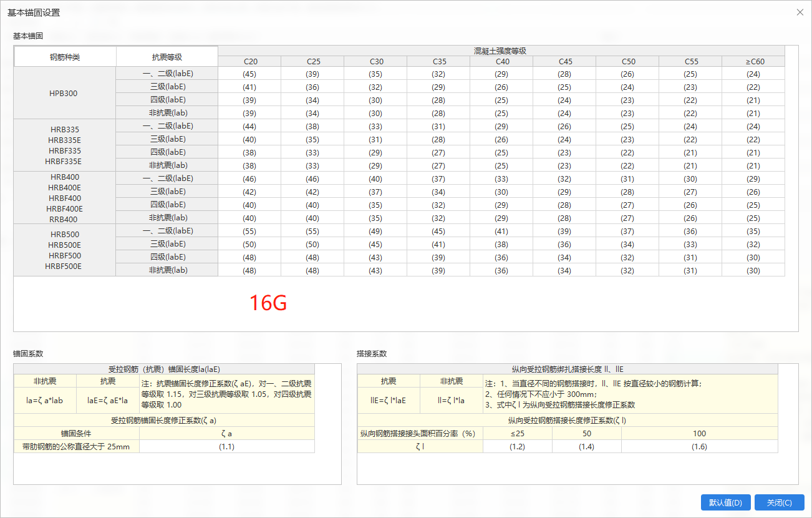Click 非抗震 header in 搭接系数 table
Viewport: 812px width, 518px height.
click(451, 381)
